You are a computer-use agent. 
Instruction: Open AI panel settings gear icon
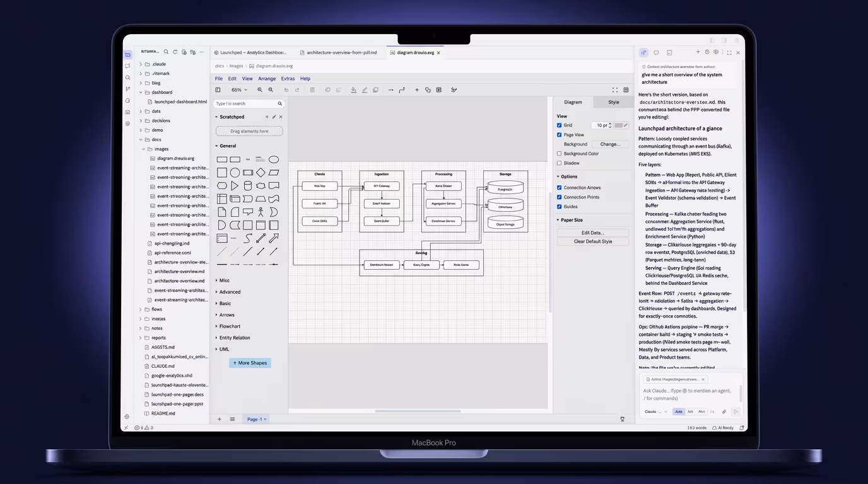point(716,52)
